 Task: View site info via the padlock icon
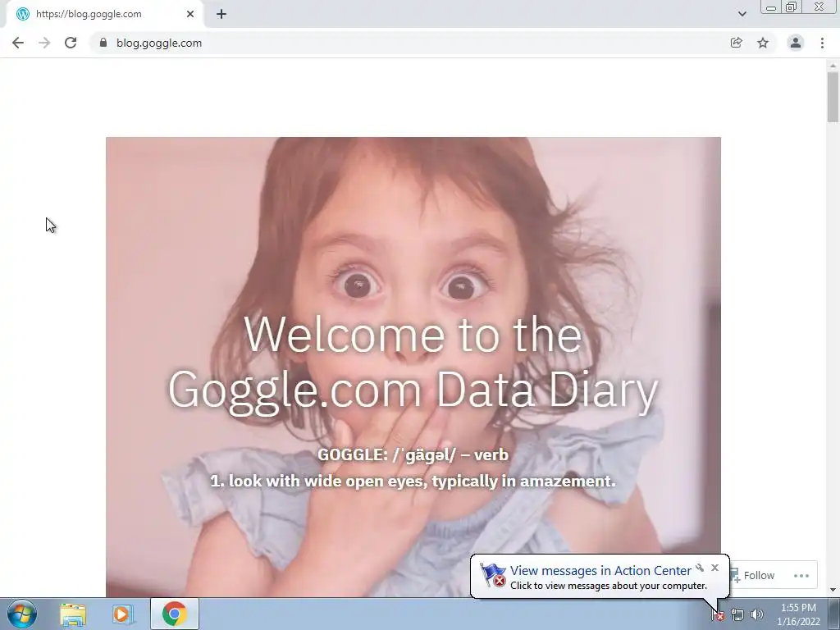103,43
